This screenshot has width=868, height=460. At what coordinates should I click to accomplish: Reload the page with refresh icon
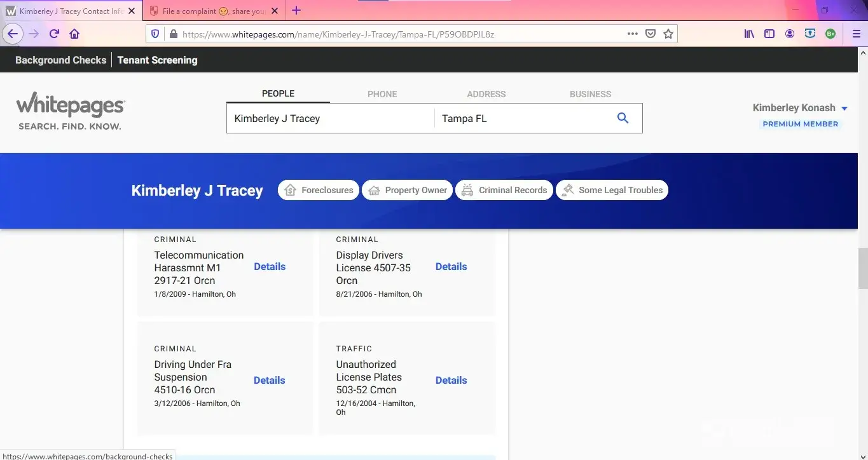(x=54, y=34)
